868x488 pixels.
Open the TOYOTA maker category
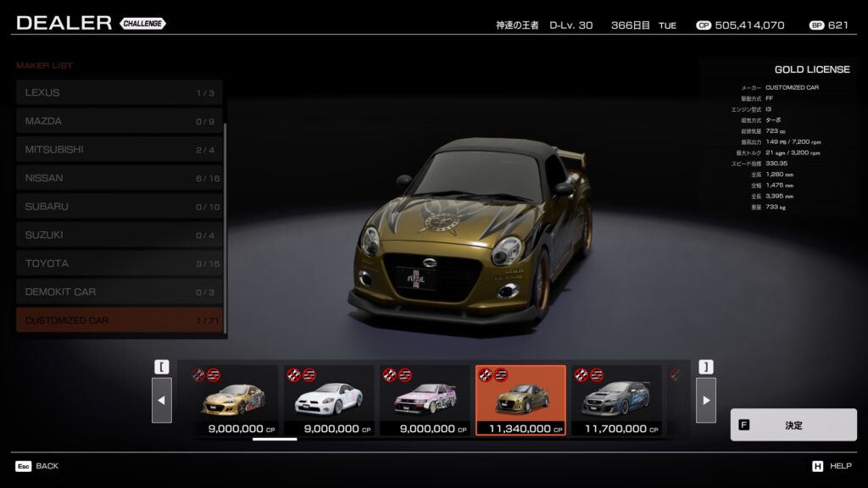click(119, 263)
